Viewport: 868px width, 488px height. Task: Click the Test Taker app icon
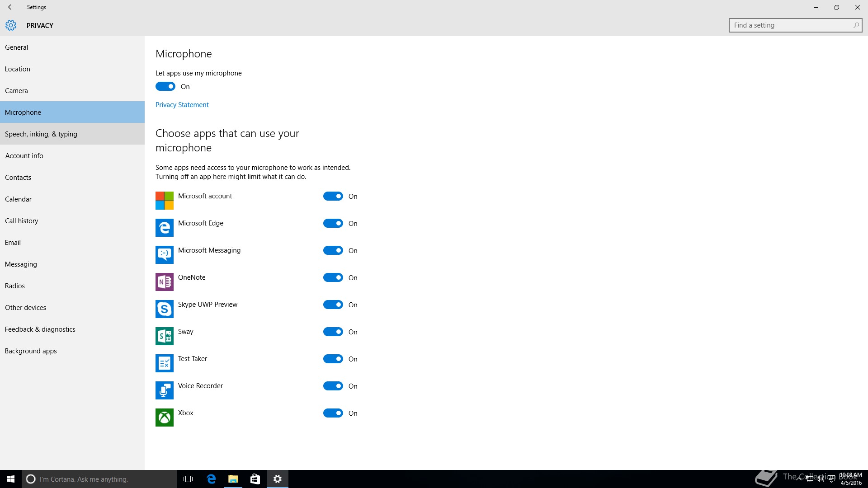(x=165, y=363)
